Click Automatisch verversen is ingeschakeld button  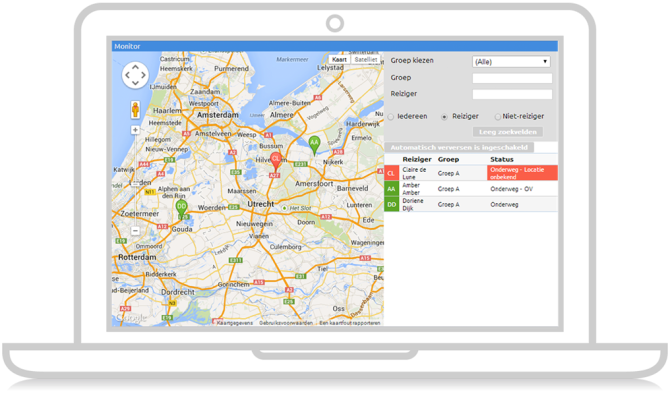(459, 147)
